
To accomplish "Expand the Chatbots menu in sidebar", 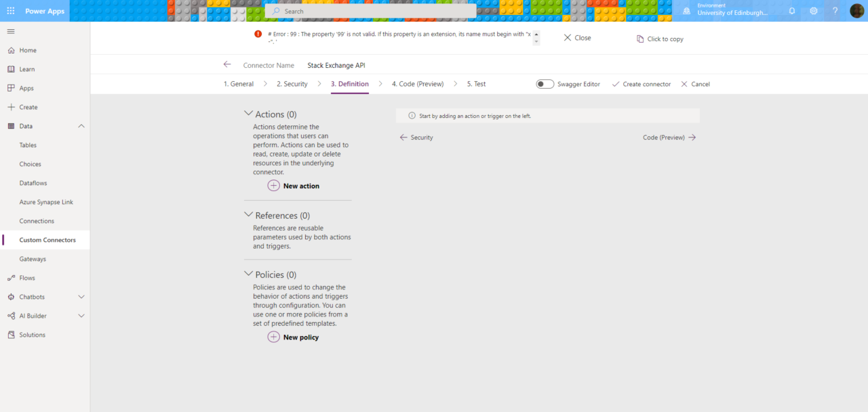I will pyautogui.click(x=81, y=297).
